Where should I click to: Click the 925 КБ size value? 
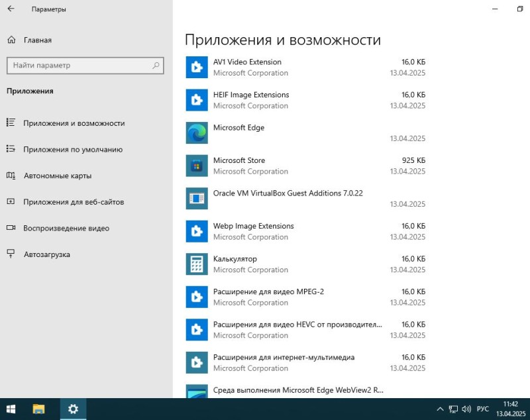tap(413, 160)
